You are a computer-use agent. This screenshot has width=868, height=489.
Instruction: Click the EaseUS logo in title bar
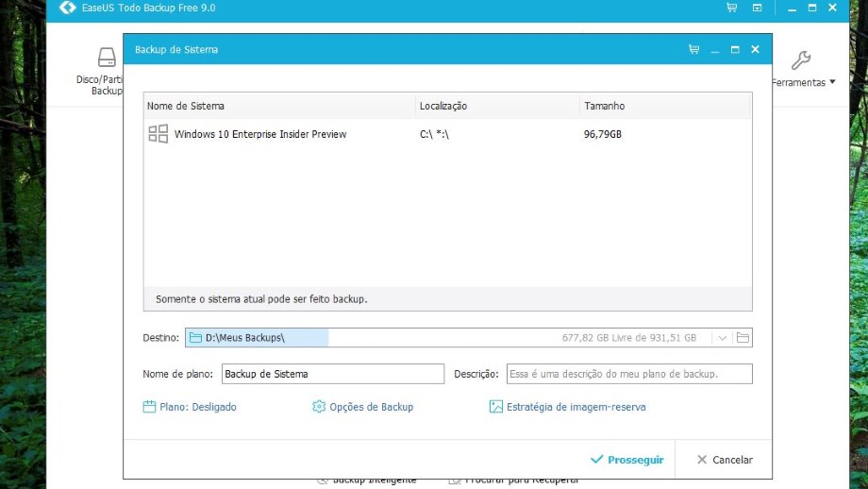coord(67,8)
